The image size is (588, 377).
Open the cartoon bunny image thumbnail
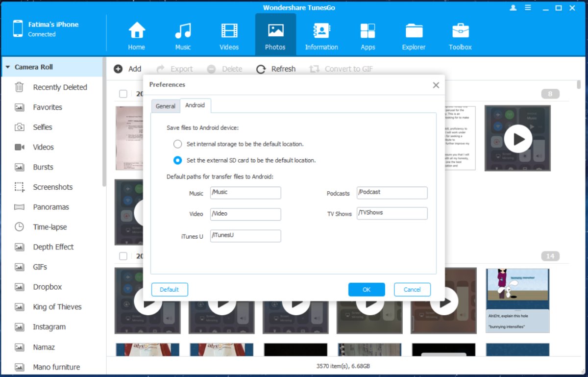tap(518, 301)
